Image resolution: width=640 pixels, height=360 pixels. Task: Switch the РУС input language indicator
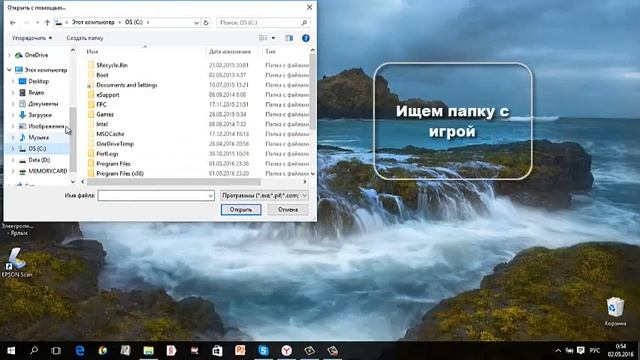pyautogui.click(x=595, y=351)
